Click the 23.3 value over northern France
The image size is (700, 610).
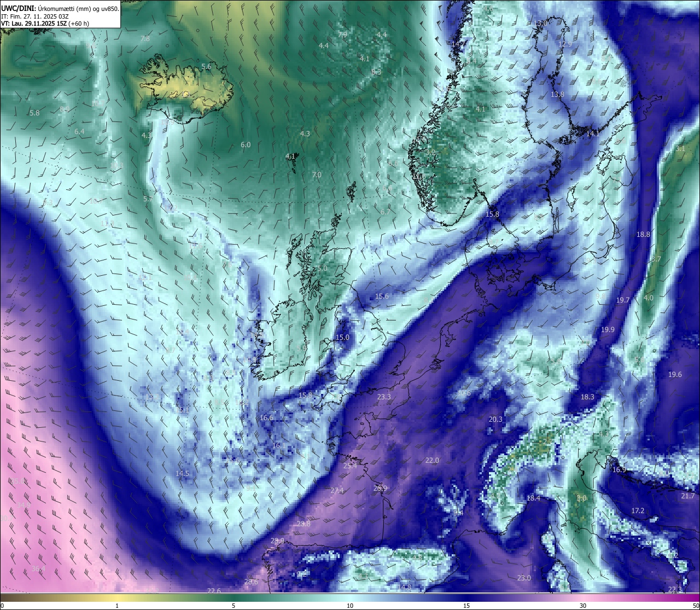click(384, 397)
